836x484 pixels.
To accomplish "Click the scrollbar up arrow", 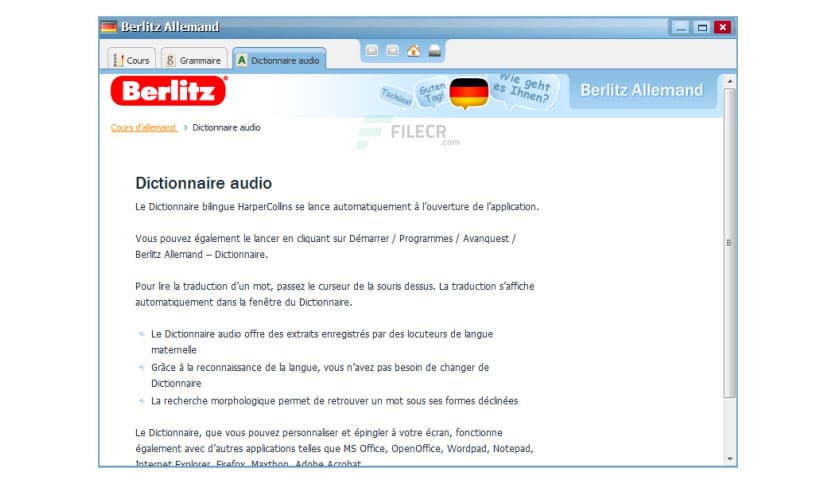I will point(730,82).
